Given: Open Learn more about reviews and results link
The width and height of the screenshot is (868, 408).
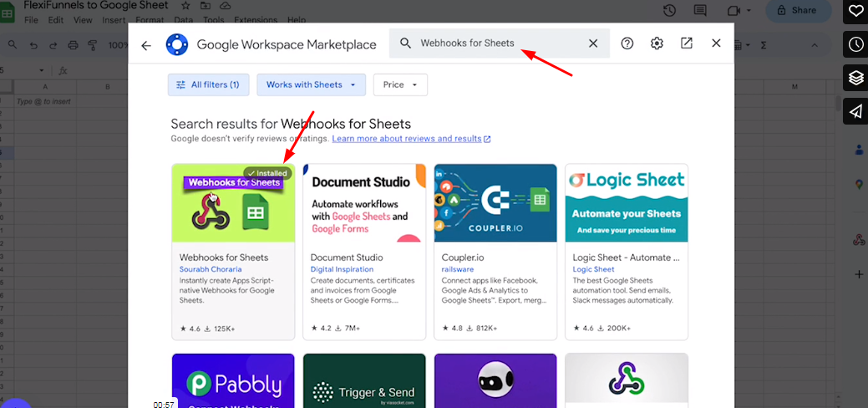Looking at the screenshot, I should [411, 139].
